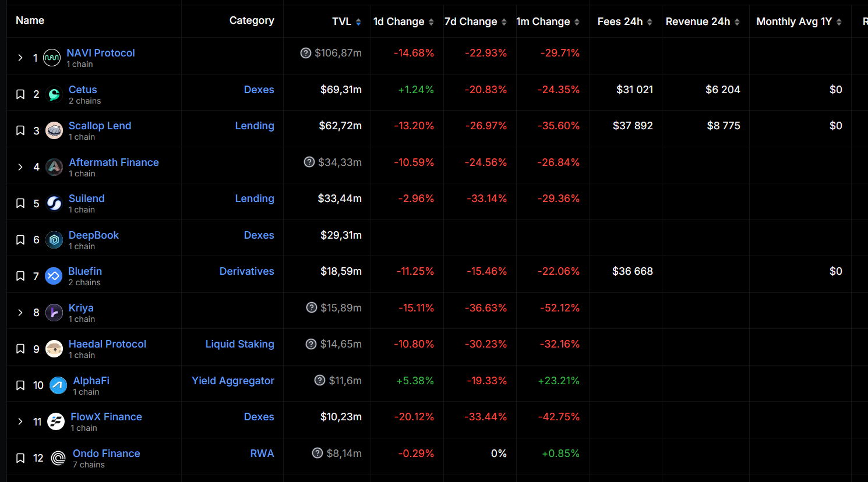Bookmark the Ondo Finance protocol
Viewport: 868px width, 482px height.
pyautogui.click(x=20, y=458)
